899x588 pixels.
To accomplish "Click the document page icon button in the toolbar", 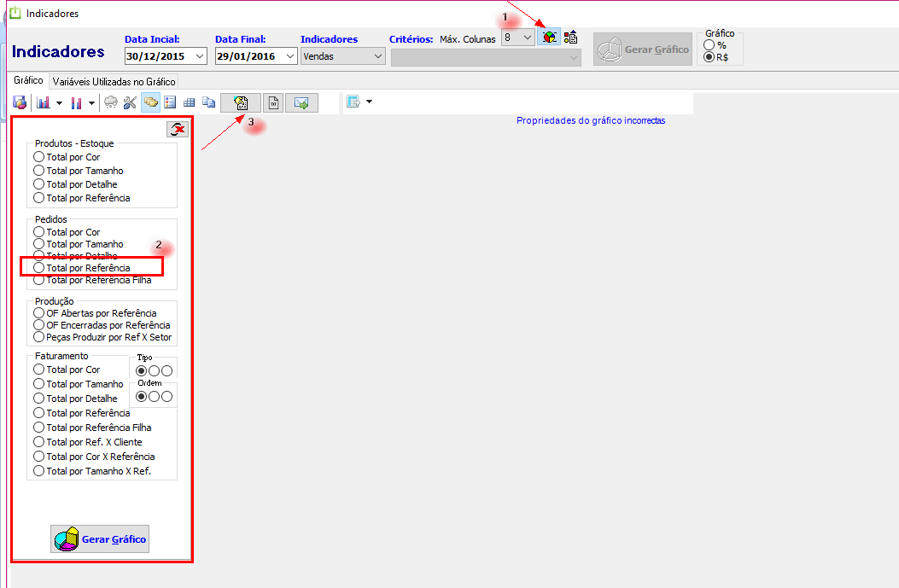I will [x=272, y=102].
